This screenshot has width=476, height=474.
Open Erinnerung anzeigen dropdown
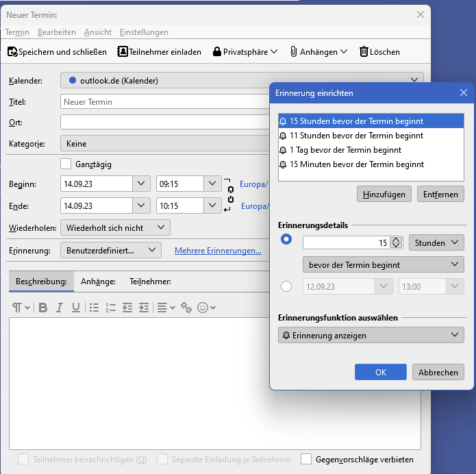(x=371, y=335)
